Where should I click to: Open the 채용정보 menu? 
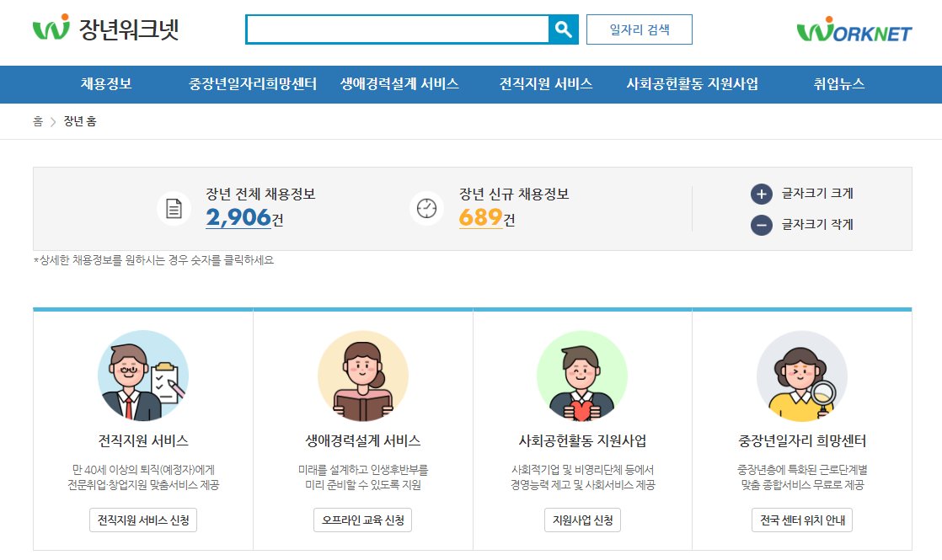click(106, 84)
